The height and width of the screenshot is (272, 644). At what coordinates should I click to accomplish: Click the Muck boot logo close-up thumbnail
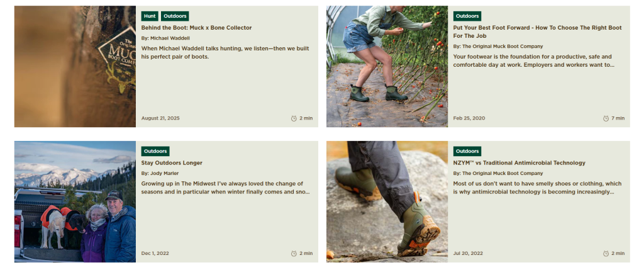point(75,66)
